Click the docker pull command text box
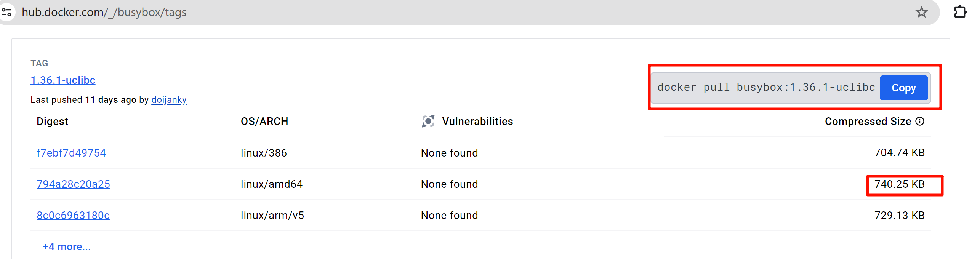This screenshot has height=259, width=980. (x=766, y=88)
